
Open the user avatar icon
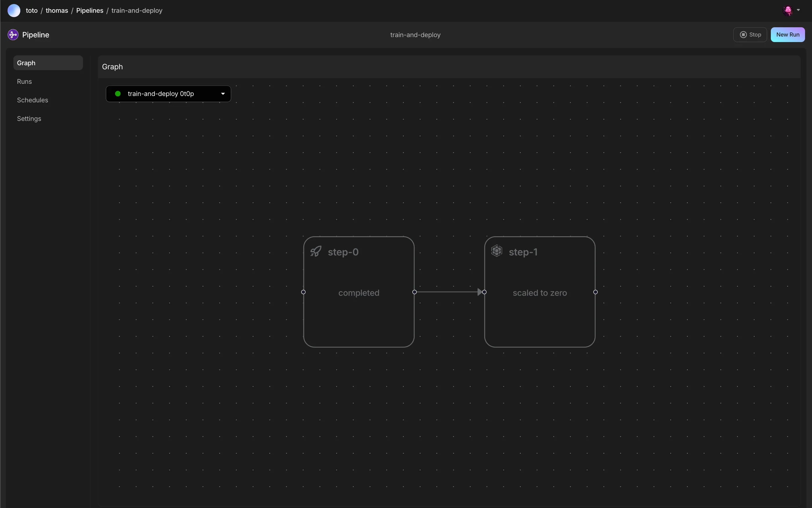[x=788, y=10]
